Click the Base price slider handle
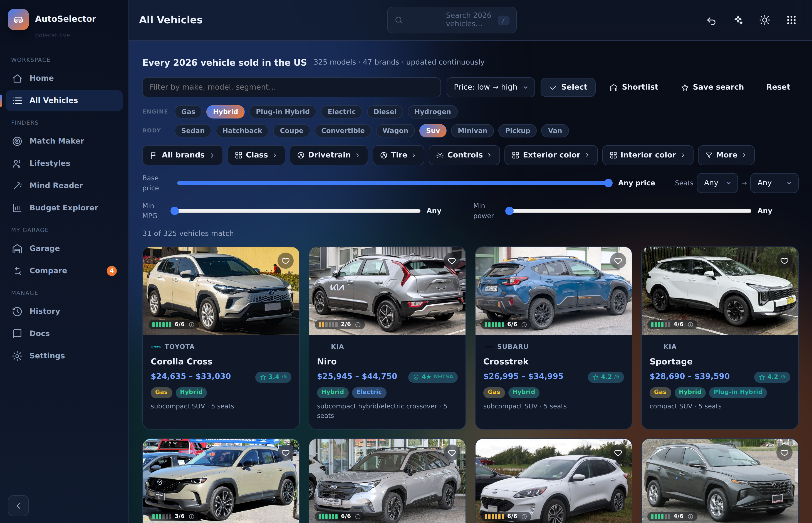Viewport: 812px width, 523px height. [x=608, y=183]
